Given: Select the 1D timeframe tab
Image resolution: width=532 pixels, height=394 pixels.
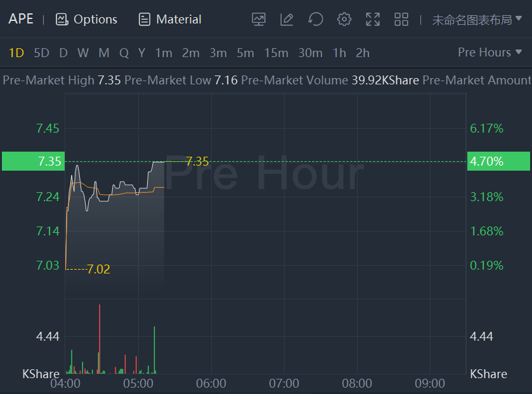Looking at the screenshot, I should tap(16, 53).
